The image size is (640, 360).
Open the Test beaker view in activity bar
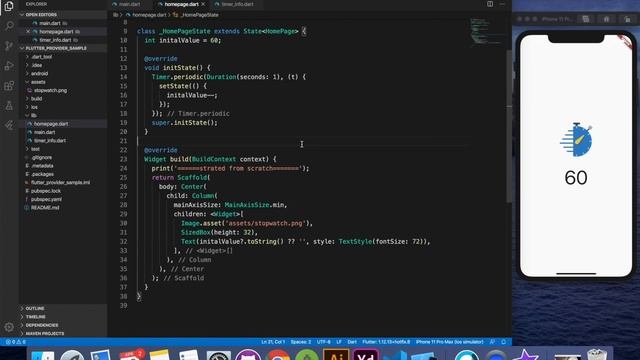click(x=9, y=105)
